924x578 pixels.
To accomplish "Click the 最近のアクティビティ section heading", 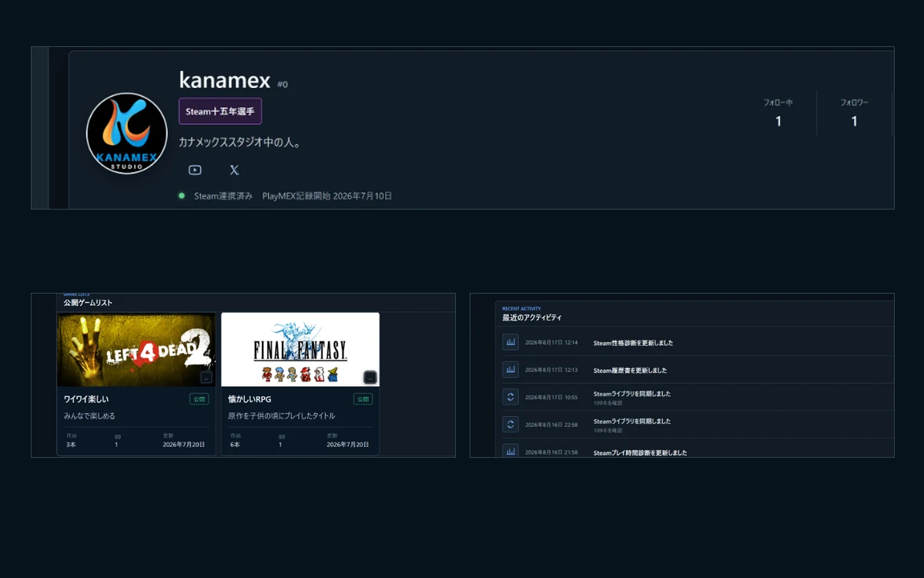I will point(532,318).
